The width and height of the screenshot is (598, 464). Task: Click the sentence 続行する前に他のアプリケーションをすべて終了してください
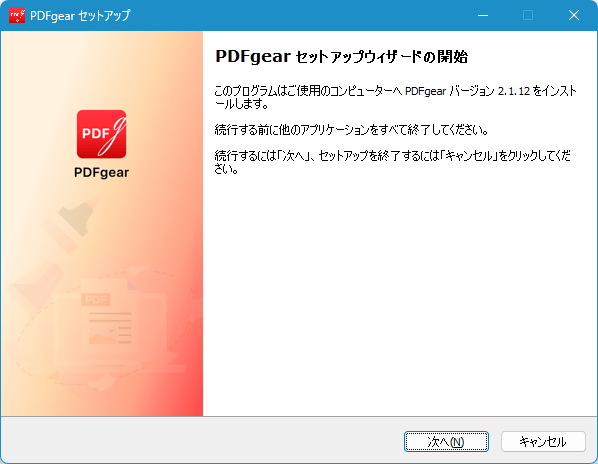pyautogui.click(x=351, y=130)
